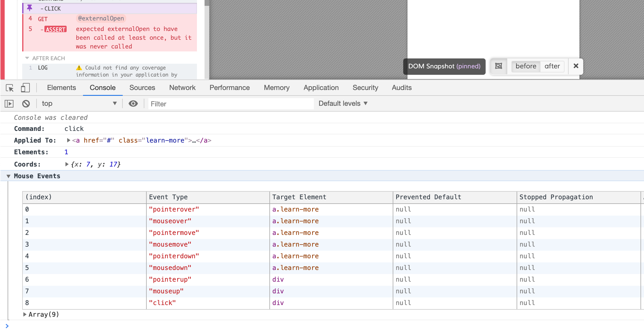Expand the Array(9) entry
644x336 pixels.
coord(25,314)
